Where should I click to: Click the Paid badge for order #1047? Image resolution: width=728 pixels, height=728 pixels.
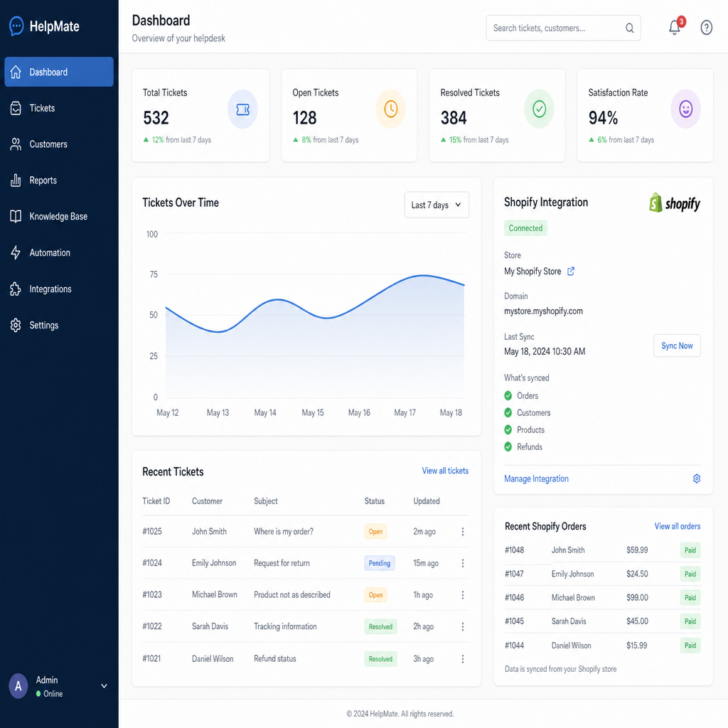[690, 574]
